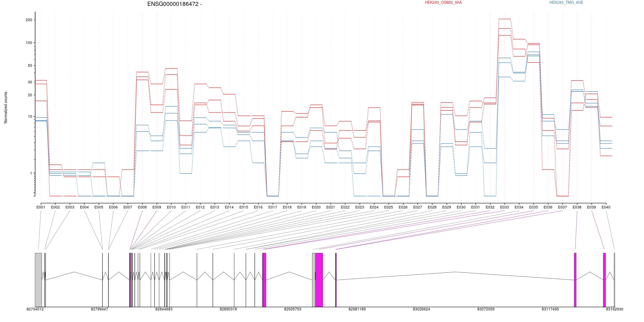Click exon label E017
The width and height of the screenshot is (644, 322).
pos(273,207)
